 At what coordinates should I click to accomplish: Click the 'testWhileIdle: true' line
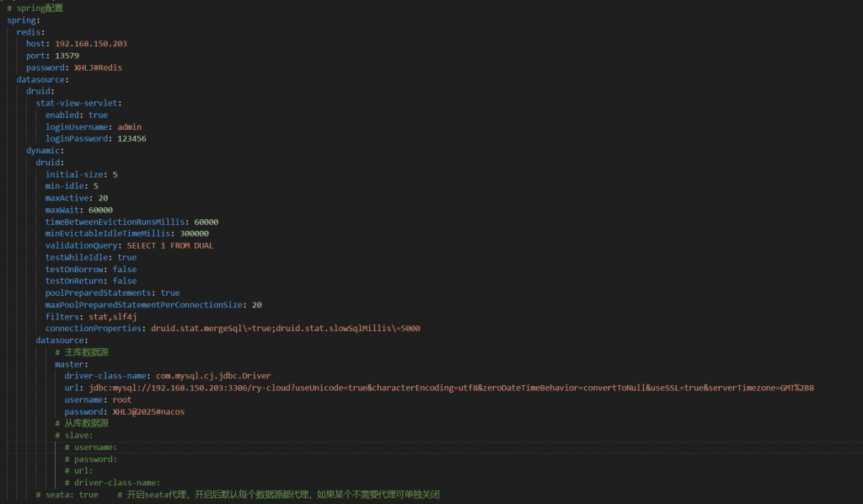(x=91, y=258)
